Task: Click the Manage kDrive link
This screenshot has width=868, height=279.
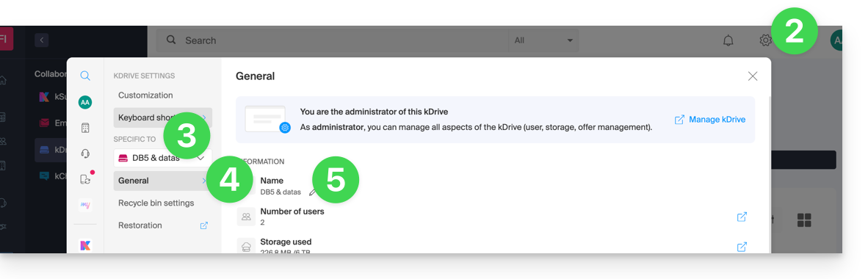Action: coord(709,120)
